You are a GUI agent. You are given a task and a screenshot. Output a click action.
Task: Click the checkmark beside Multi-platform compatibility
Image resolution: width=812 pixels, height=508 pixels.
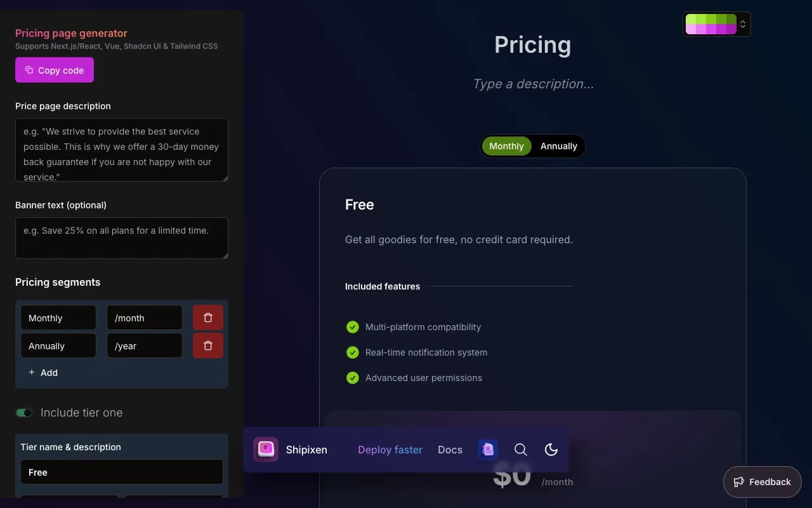pos(353,326)
